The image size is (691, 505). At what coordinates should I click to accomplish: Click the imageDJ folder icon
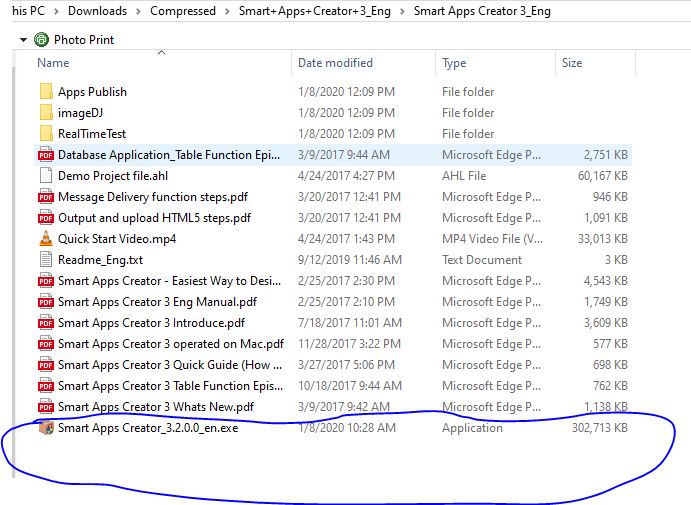pyautogui.click(x=46, y=112)
